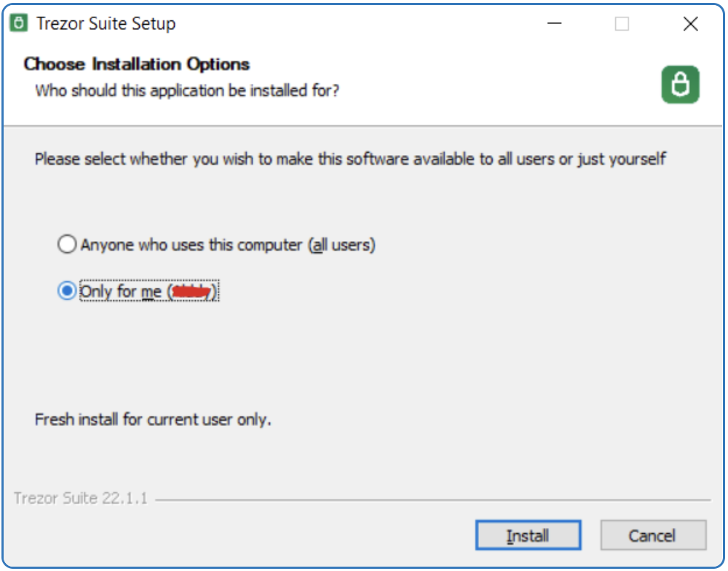Click the disabled maximize window button
Viewport: 728px width, 571px height.
click(622, 23)
